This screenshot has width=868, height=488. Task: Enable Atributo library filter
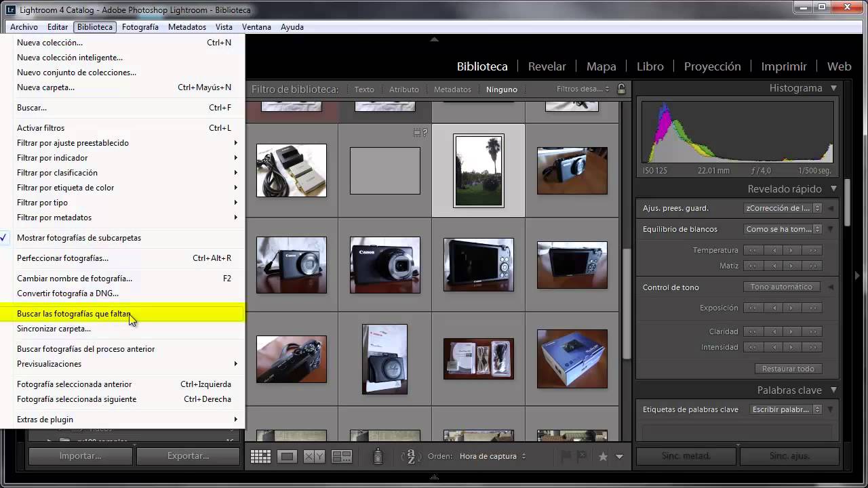click(x=404, y=89)
